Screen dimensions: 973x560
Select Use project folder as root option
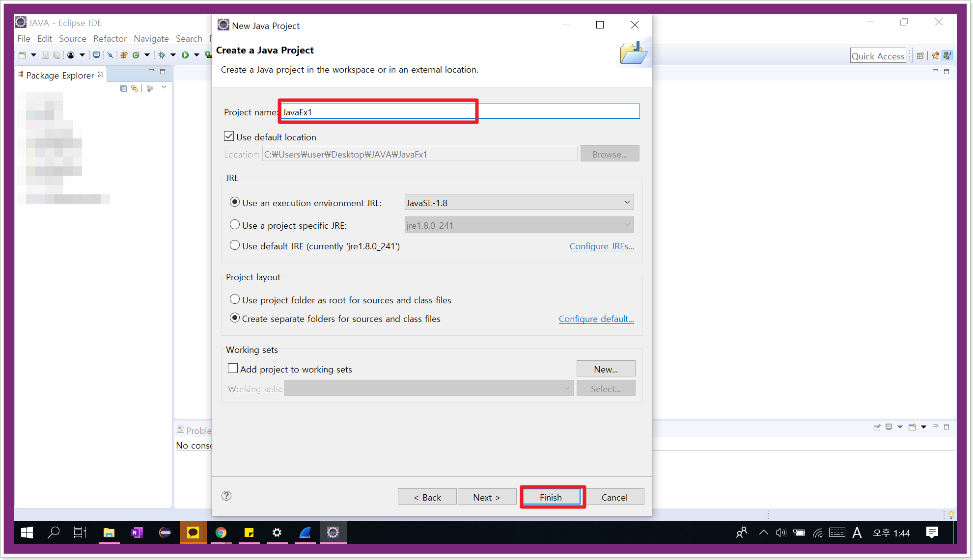[x=235, y=299]
